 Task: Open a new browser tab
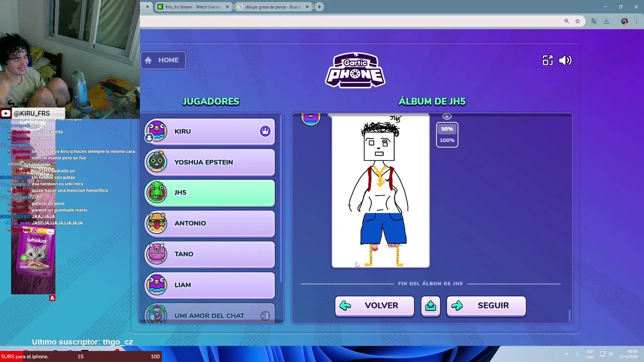(319, 7)
